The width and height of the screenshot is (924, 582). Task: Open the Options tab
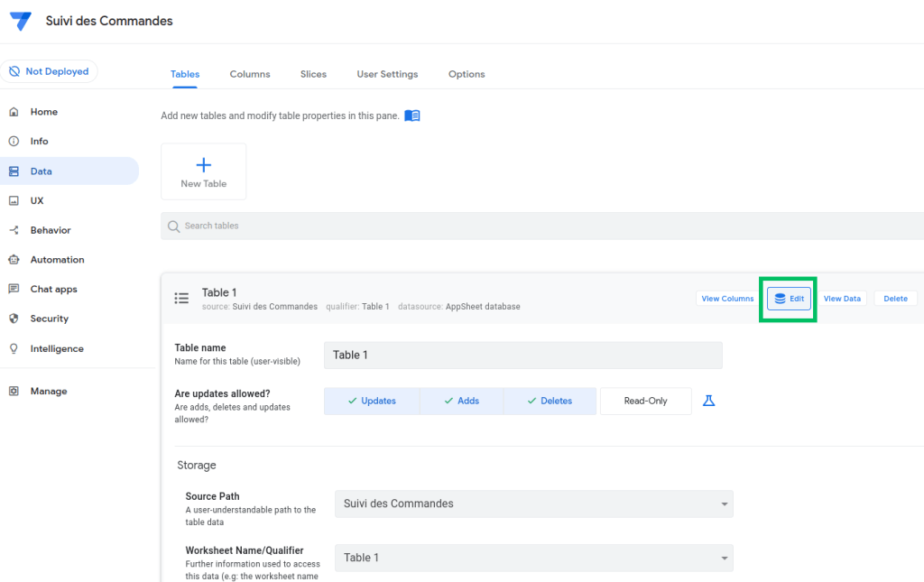[x=467, y=74]
